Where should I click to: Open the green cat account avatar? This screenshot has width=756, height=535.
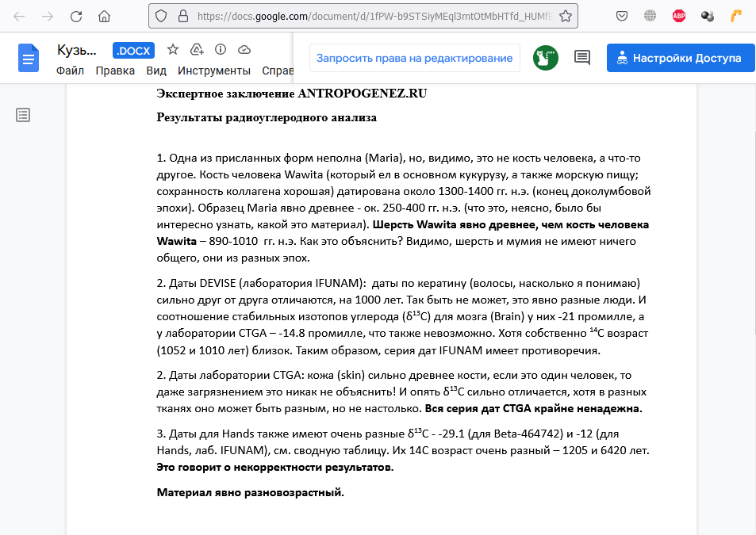tap(545, 58)
